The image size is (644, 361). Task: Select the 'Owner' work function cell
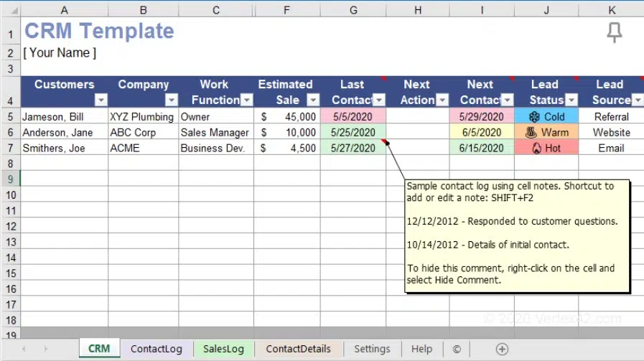click(216, 117)
